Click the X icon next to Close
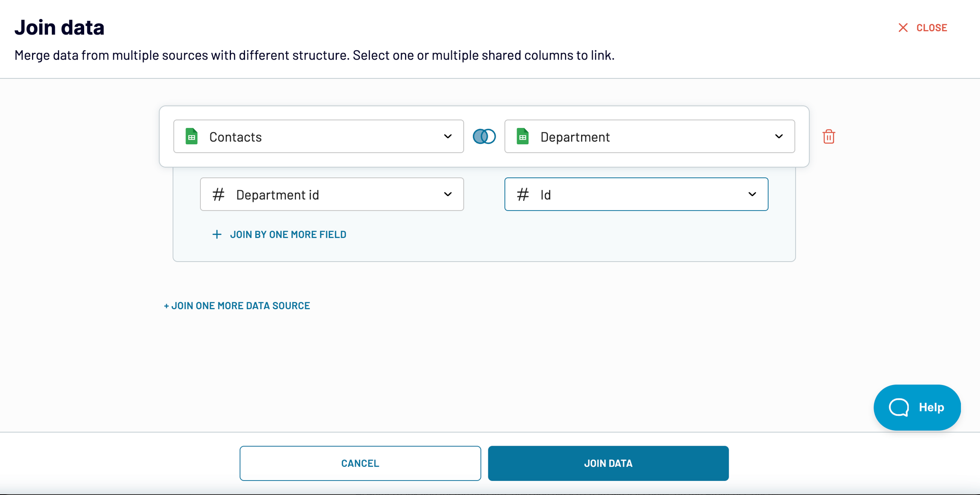 903,28
